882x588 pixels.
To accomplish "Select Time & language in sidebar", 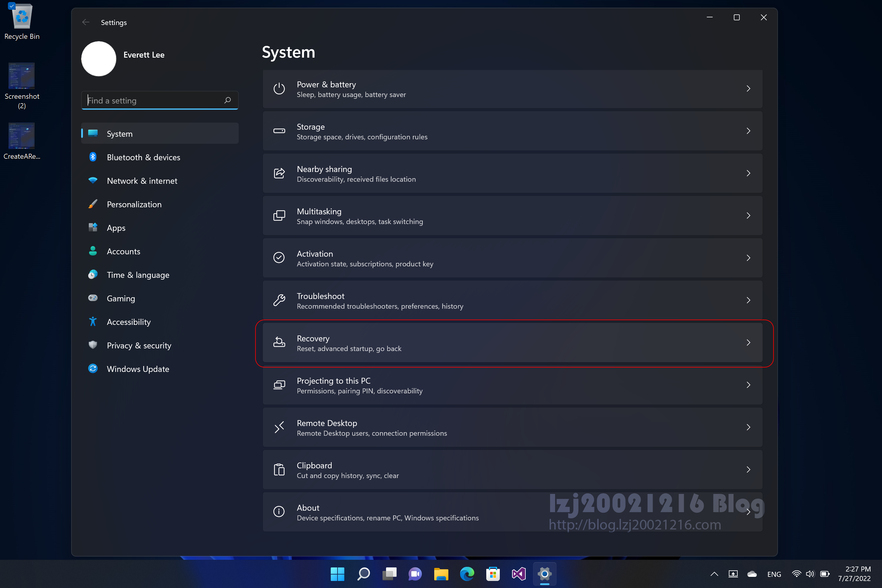I will point(138,275).
